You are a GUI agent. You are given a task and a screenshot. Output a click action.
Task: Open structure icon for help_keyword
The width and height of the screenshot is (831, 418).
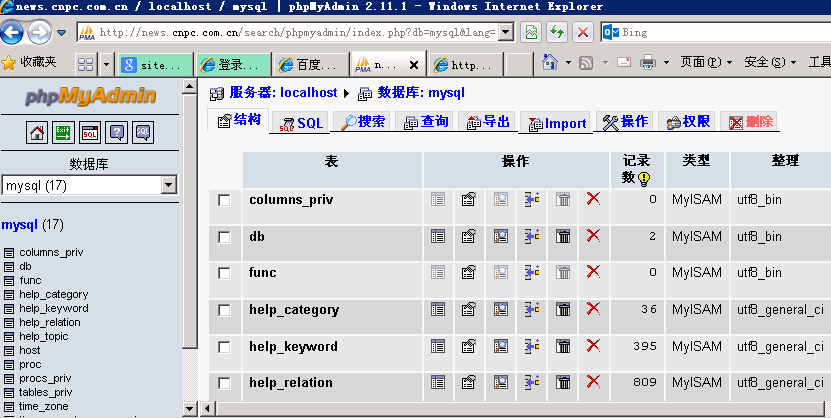point(468,346)
